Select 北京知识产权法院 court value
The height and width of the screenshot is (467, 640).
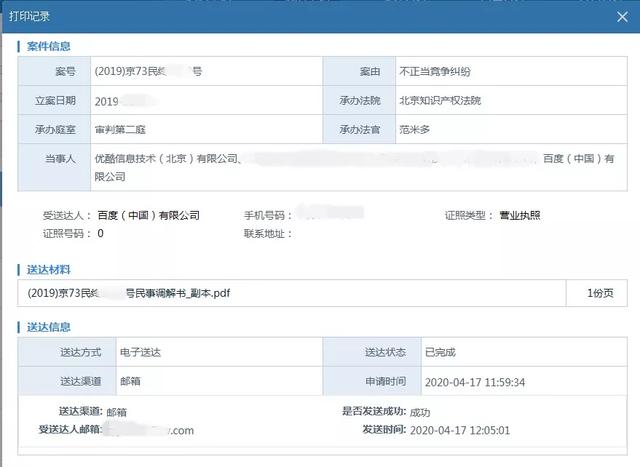point(440,100)
